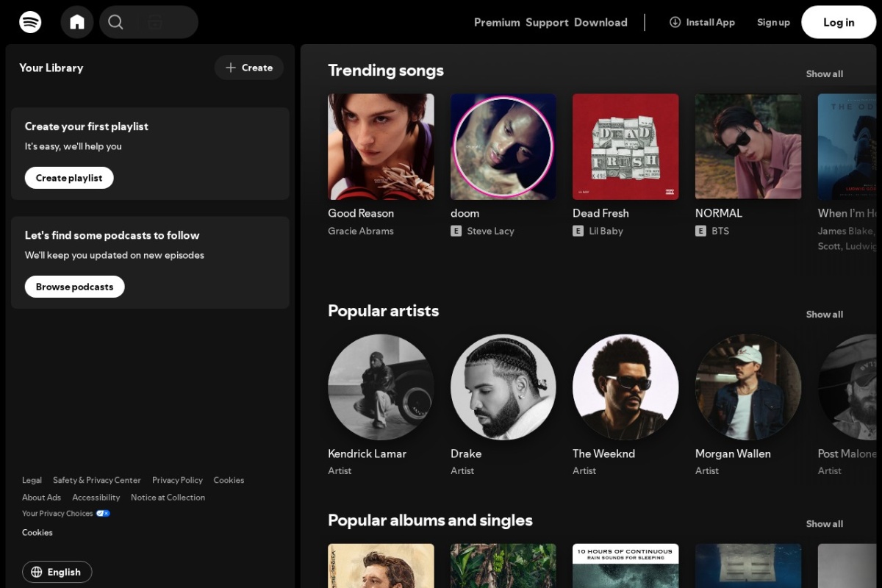Show all Popular artists
This screenshot has height=588, width=882.
click(824, 314)
